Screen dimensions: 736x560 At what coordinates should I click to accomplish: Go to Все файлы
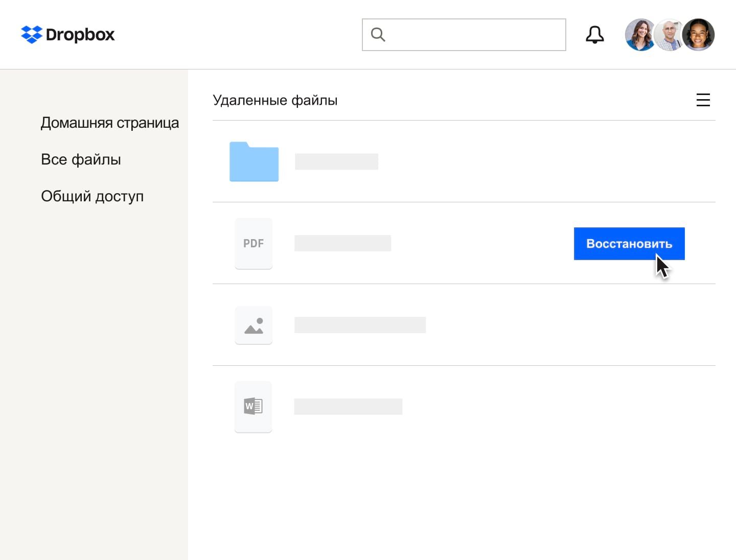(x=81, y=159)
